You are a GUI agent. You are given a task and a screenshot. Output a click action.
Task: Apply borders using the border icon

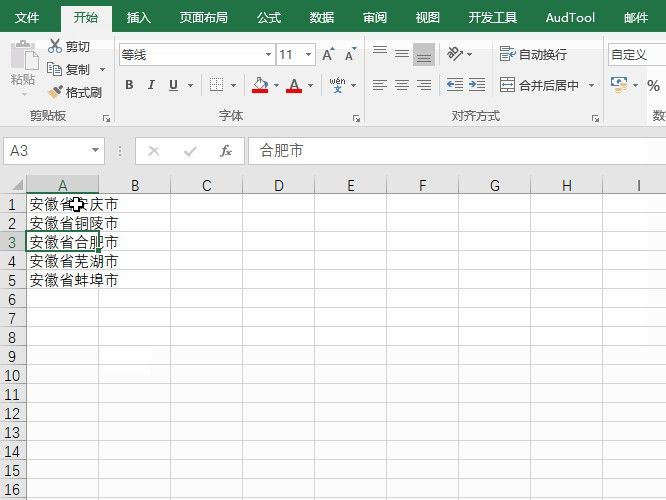[216, 85]
